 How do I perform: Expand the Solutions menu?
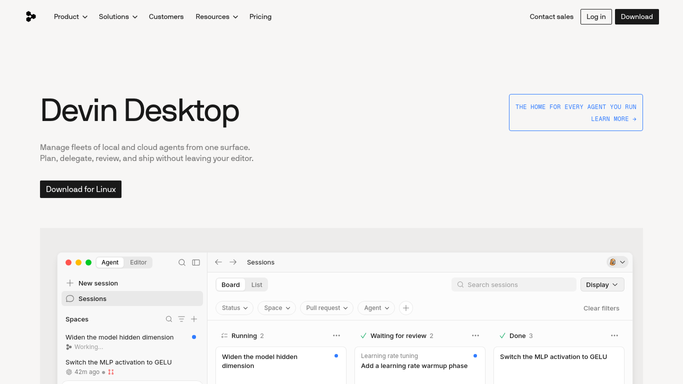tap(118, 17)
